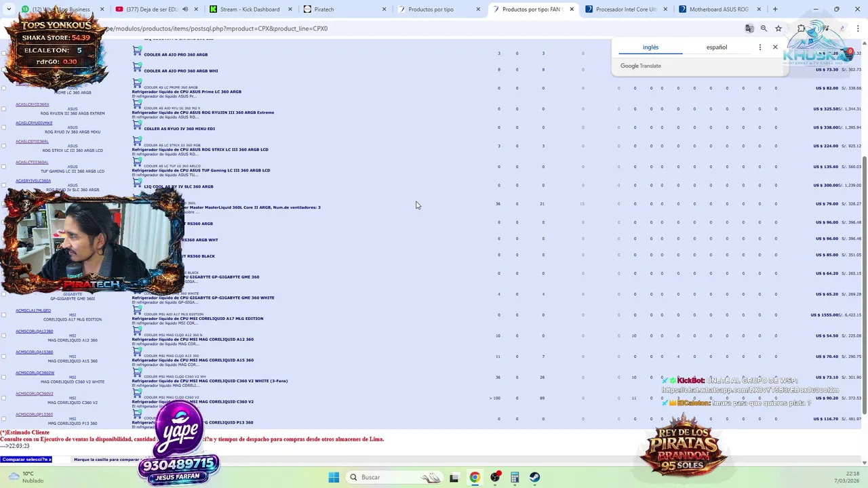Click the browser address bar URL
Viewport: 868px width, 488px height.
point(217,28)
